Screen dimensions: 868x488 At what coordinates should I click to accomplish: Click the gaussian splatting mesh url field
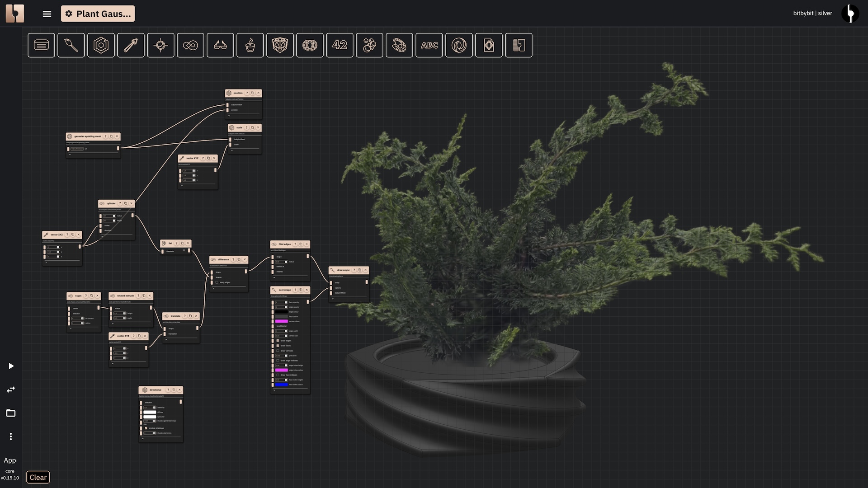(x=77, y=149)
